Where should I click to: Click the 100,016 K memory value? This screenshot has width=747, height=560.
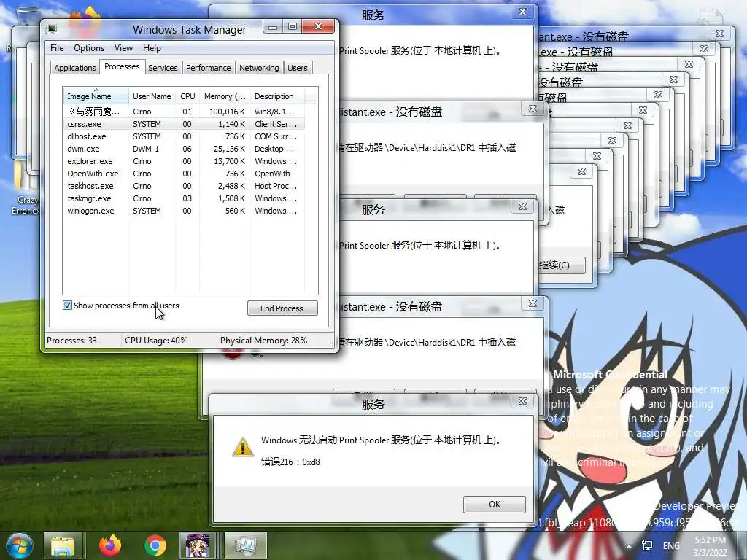click(x=228, y=112)
